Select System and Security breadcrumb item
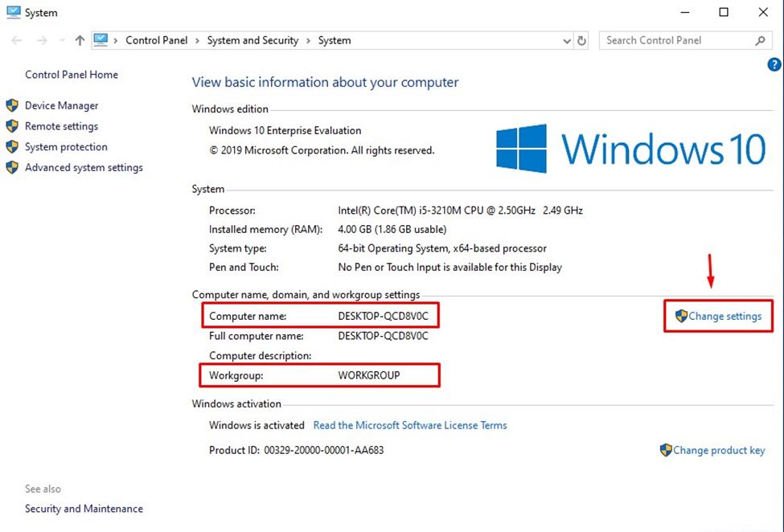The height and width of the screenshot is (532, 784). tap(252, 40)
